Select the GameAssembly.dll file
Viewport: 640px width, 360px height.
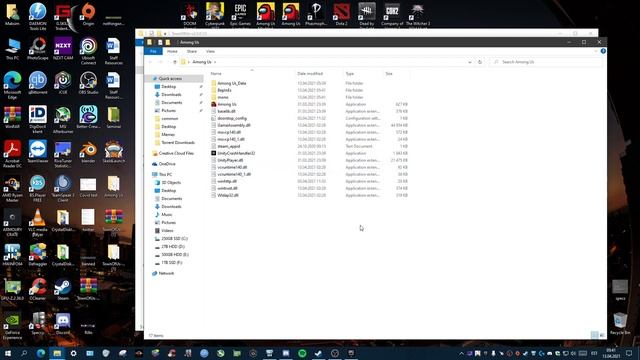[x=233, y=125]
